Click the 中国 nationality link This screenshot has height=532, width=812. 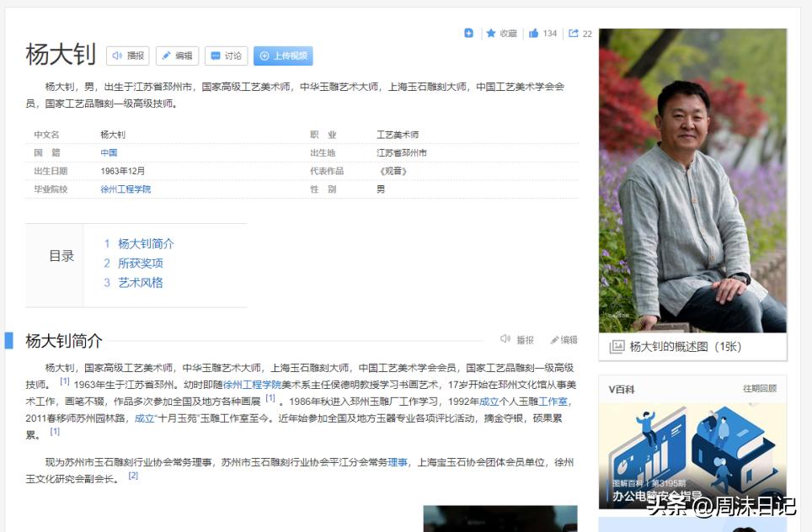click(110, 152)
